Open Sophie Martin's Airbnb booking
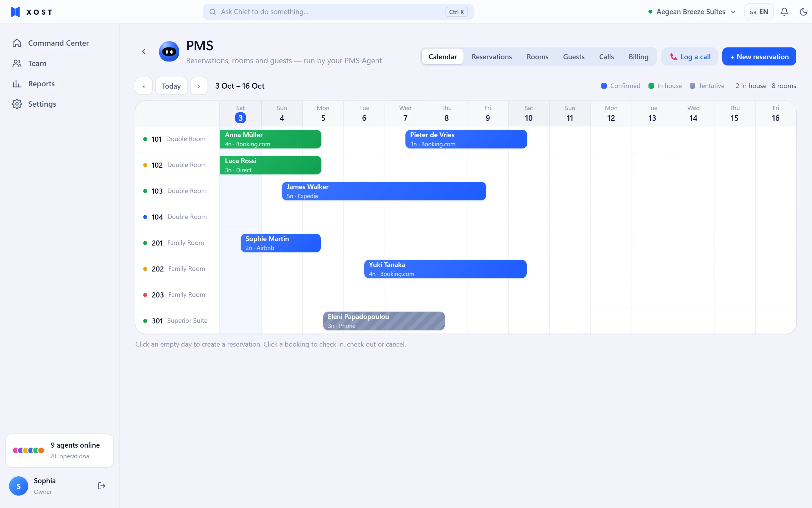Viewport: 812px width, 508px height. pos(281,243)
